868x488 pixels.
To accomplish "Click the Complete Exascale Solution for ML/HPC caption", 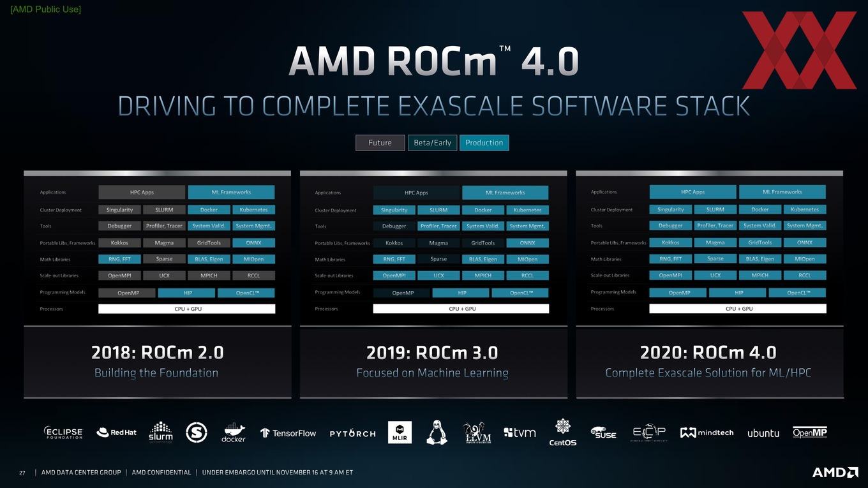I will pos(708,373).
